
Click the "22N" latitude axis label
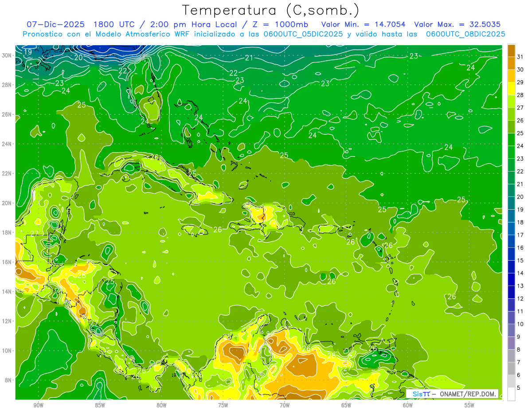pos(6,173)
